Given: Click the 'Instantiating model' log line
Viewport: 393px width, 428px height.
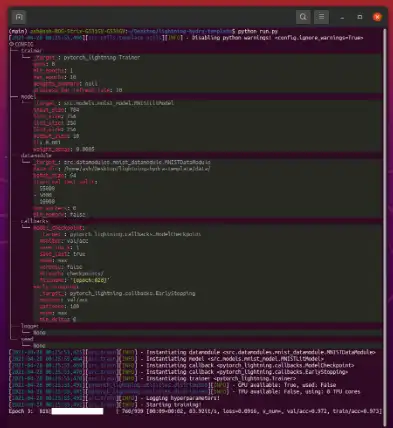Looking at the screenshot, I should (167, 359).
